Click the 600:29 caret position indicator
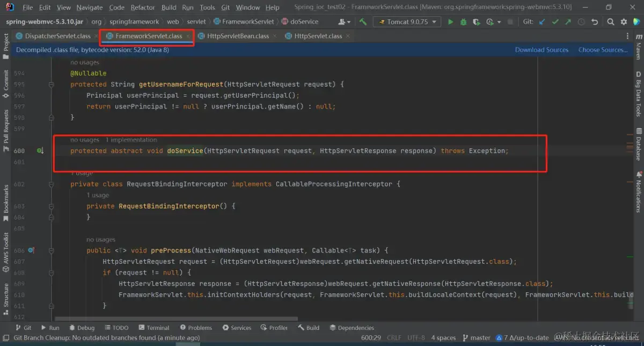The image size is (644, 346). pos(371,338)
